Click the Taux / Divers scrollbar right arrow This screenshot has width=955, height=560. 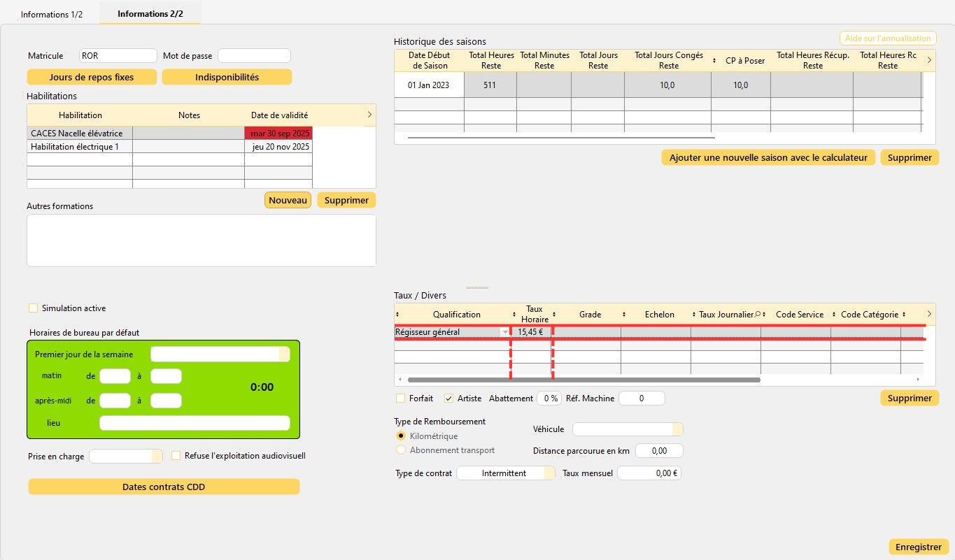click(919, 380)
